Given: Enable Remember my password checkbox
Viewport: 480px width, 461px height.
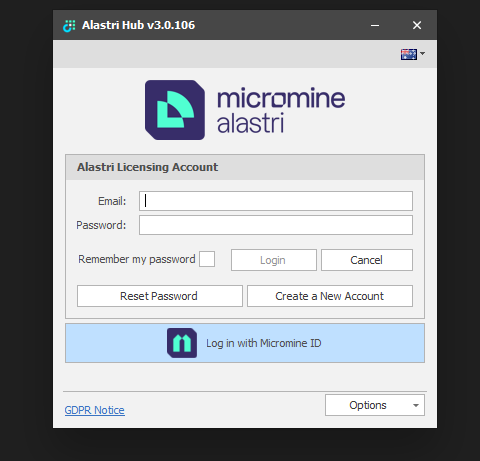Looking at the screenshot, I should 207,259.
